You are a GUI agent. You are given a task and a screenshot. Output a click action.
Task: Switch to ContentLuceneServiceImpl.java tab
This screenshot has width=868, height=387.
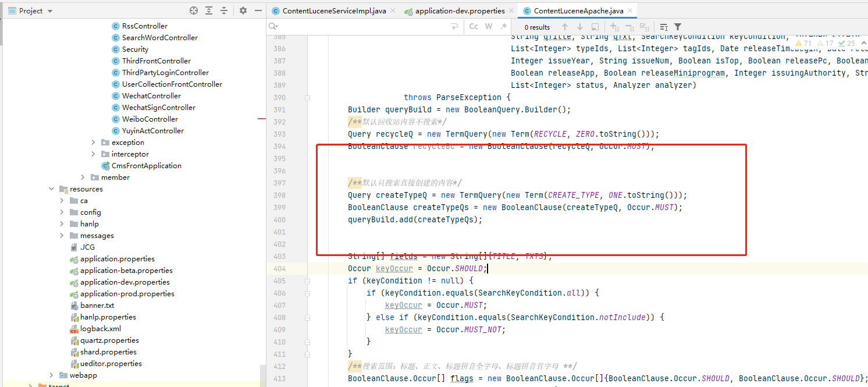334,10
